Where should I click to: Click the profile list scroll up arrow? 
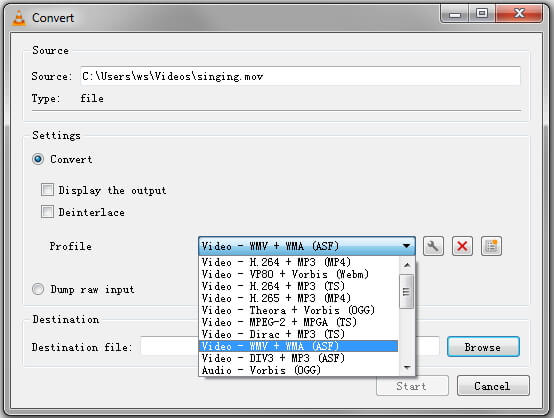coord(407,265)
